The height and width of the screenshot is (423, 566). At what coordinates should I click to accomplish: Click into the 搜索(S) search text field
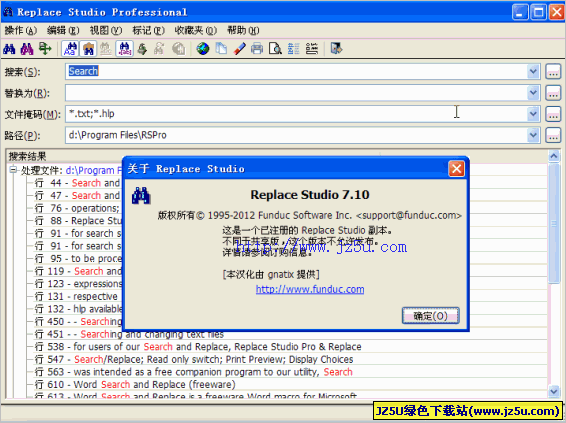pyautogui.click(x=296, y=71)
